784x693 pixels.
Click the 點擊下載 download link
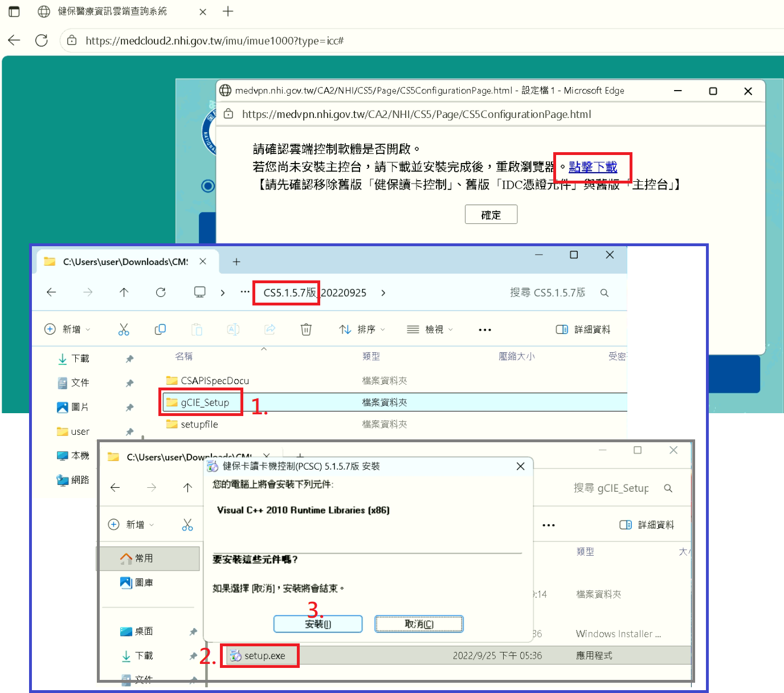(593, 167)
